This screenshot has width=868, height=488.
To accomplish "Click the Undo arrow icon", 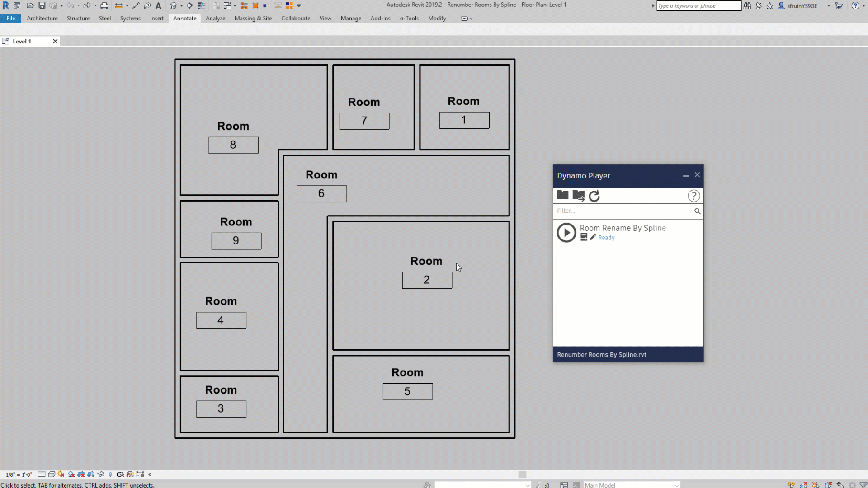I will click(x=70, y=5).
